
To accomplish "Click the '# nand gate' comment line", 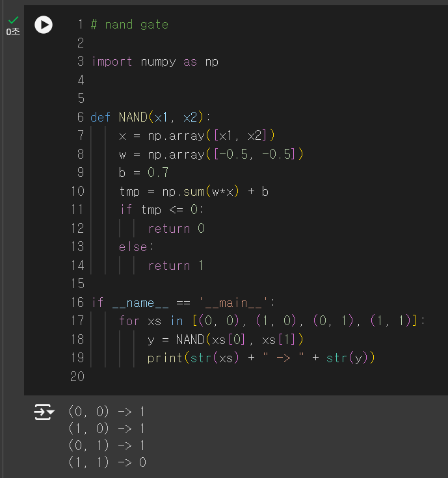I will tap(129, 25).
